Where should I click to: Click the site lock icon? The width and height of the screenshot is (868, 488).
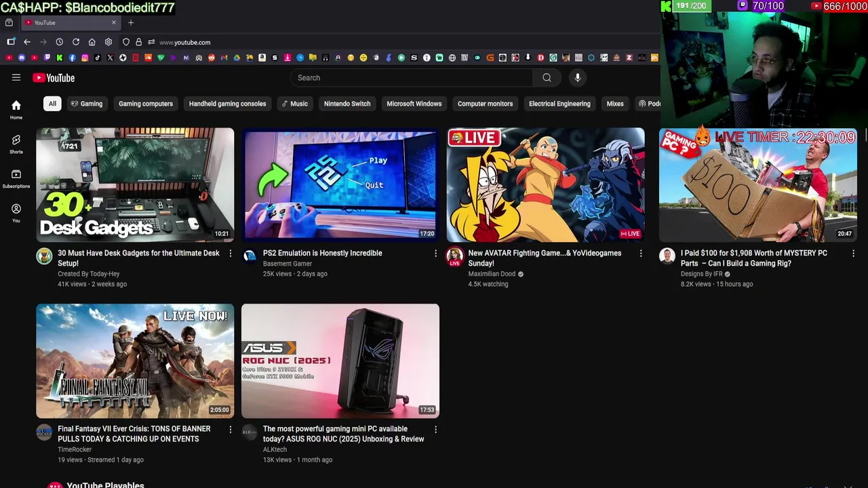138,42
